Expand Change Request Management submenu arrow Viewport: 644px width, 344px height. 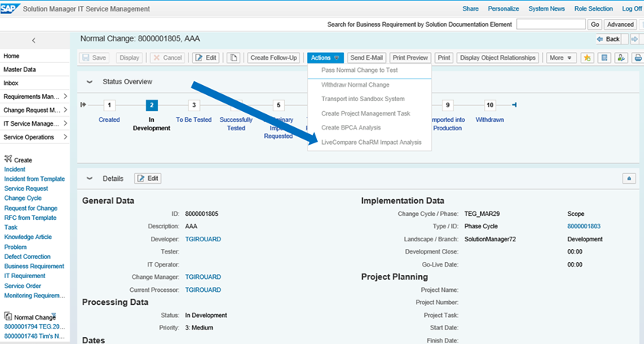click(x=65, y=110)
